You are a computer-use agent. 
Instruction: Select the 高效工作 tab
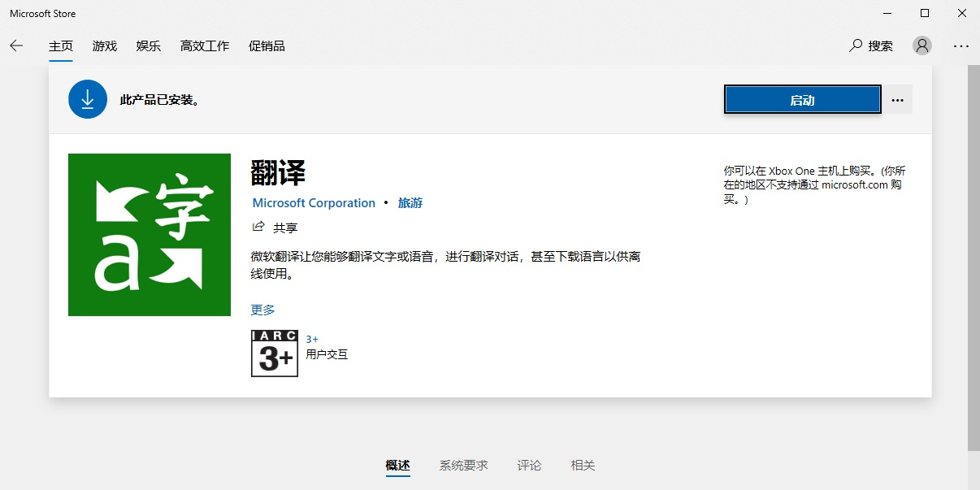205,46
